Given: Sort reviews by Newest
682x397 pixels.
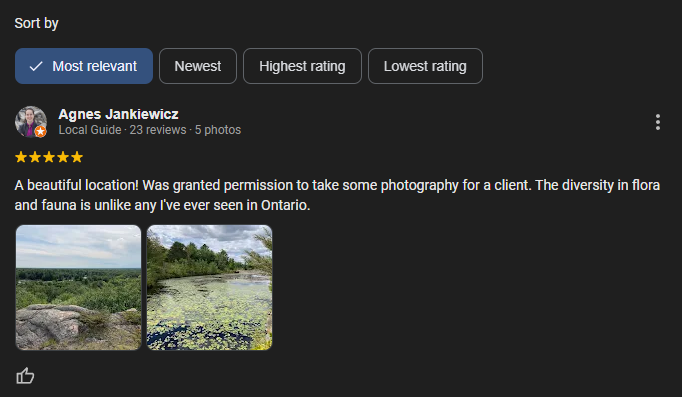Looking at the screenshot, I should click(x=198, y=66).
